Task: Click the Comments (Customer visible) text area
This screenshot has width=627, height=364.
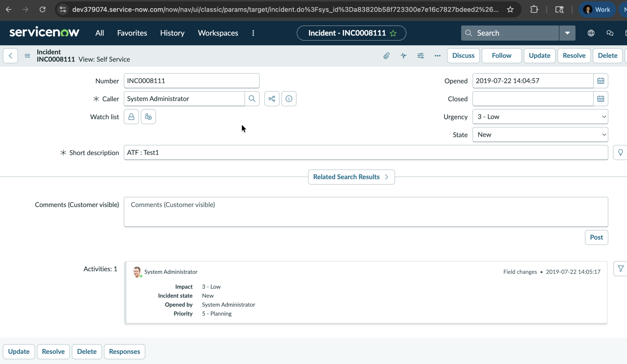Action: (x=366, y=212)
